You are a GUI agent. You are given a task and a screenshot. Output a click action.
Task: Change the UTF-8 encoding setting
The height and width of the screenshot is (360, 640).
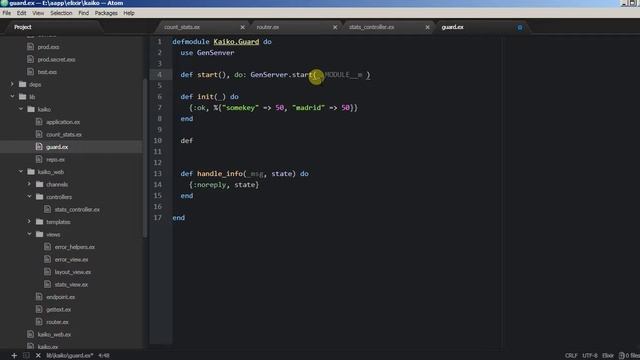click(x=590, y=356)
